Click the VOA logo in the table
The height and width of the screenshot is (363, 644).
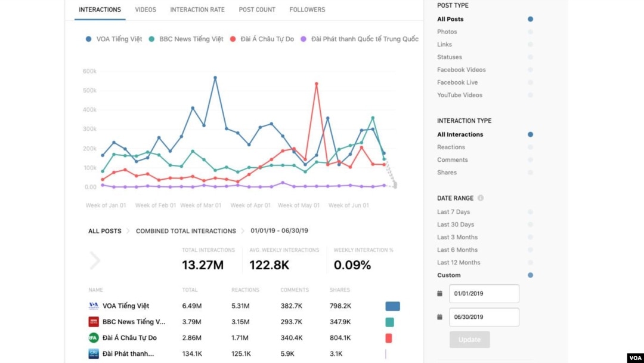pyautogui.click(x=94, y=306)
